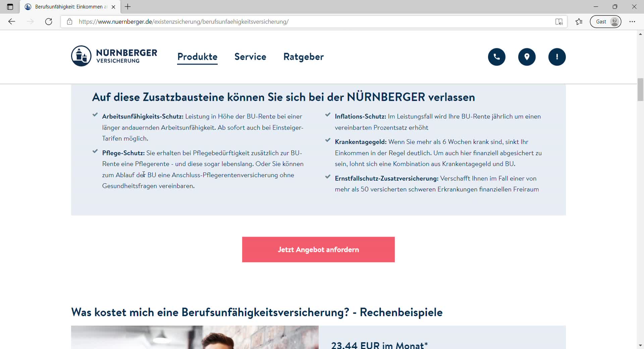Close the Berufsunfähigkeit tab

[x=113, y=7]
